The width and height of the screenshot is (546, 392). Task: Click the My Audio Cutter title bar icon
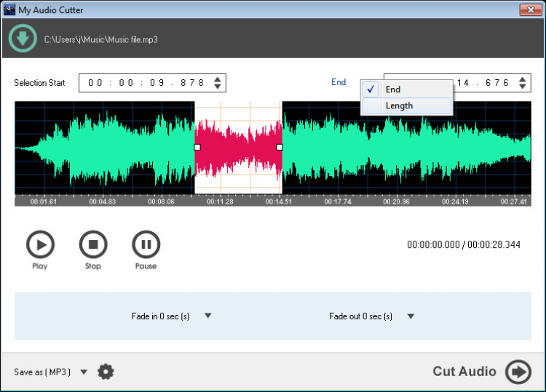point(9,9)
